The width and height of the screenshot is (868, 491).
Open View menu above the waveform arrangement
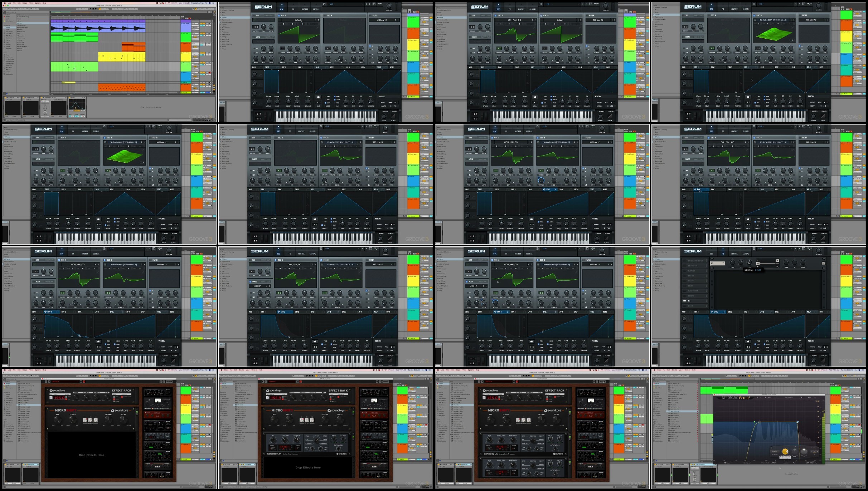pos(31,3)
